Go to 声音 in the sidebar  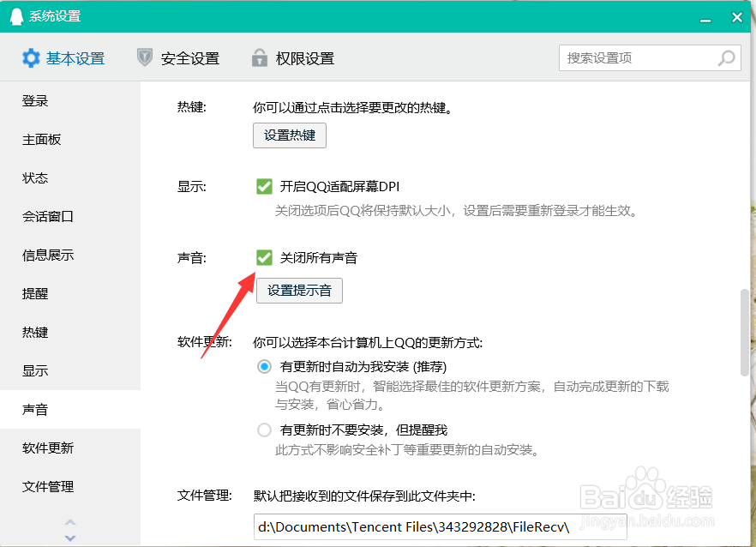(70, 410)
